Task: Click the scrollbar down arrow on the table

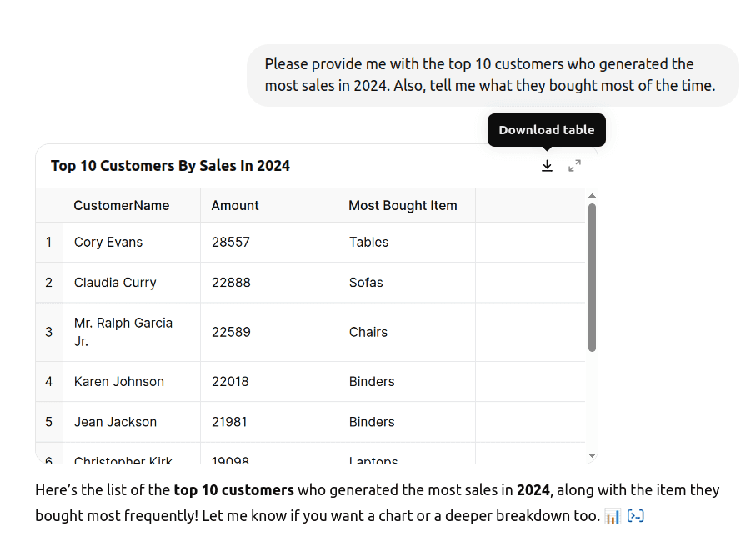Action: (592, 455)
